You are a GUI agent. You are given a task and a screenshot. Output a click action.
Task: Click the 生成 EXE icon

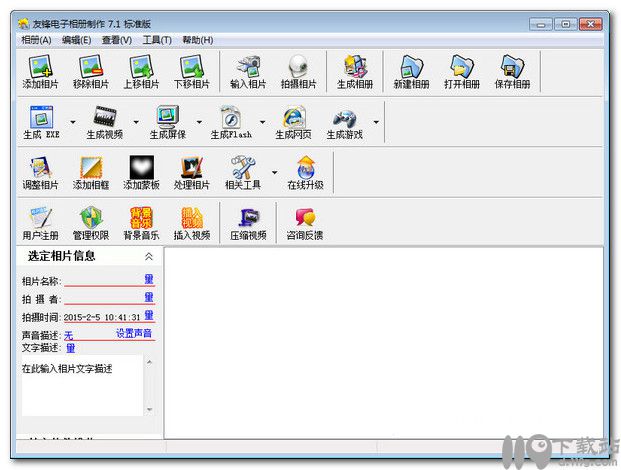[x=41, y=122]
